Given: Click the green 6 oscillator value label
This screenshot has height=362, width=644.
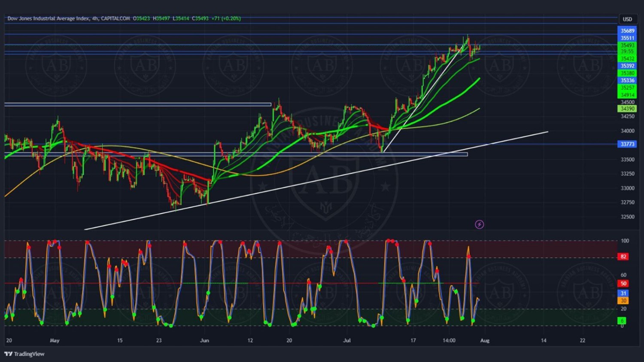Looking at the screenshot, I should 622,321.
